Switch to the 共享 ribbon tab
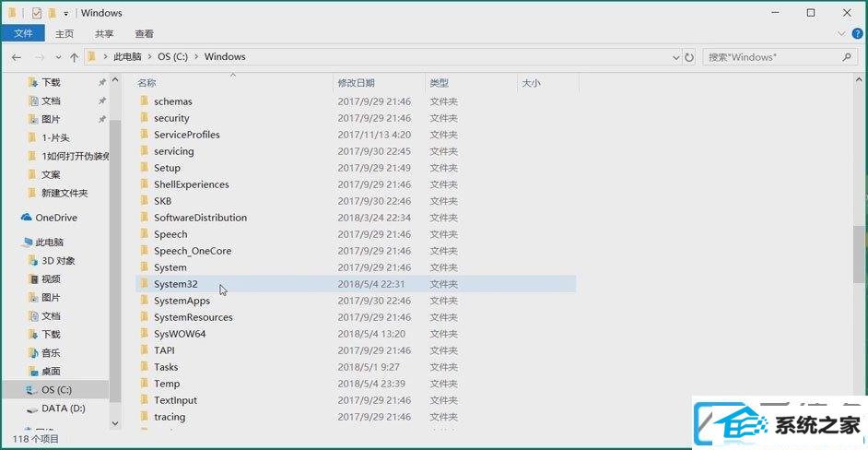Image resolution: width=868 pixels, height=450 pixels. pos(104,34)
